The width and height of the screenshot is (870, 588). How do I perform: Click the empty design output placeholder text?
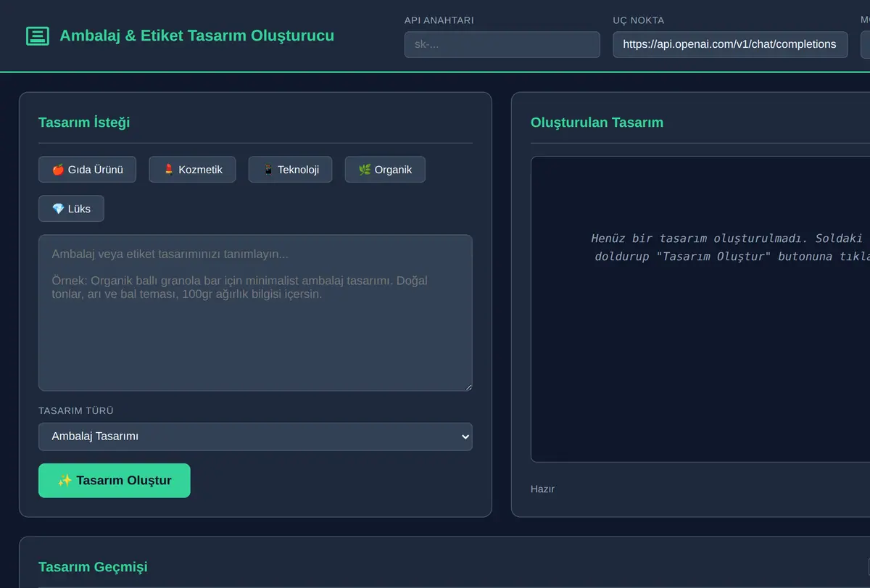pyautogui.click(x=730, y=247)
